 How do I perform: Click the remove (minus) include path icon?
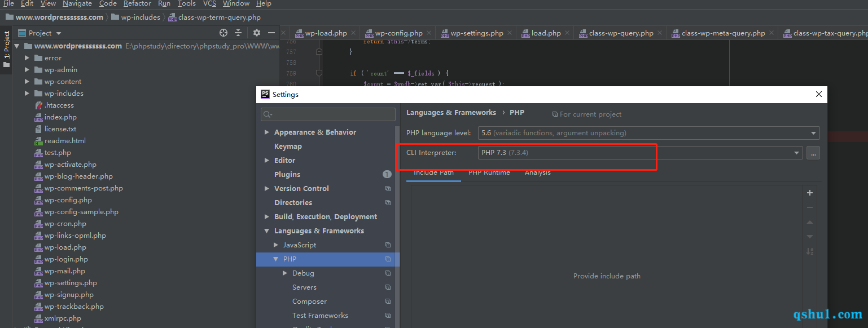[810, 207]
